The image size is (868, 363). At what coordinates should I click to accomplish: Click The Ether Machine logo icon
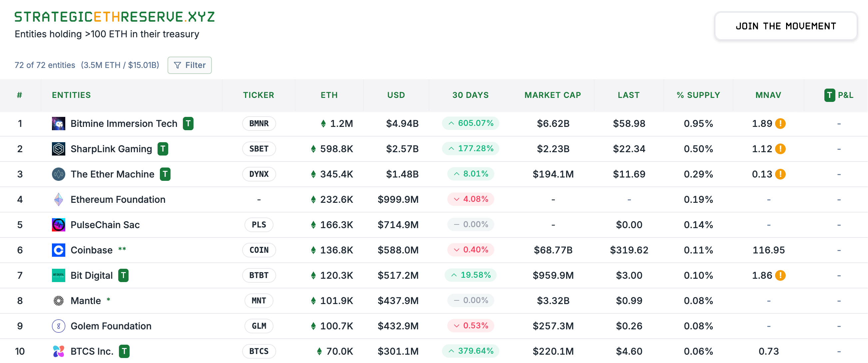pyautogui.click(x=58, y=174)
